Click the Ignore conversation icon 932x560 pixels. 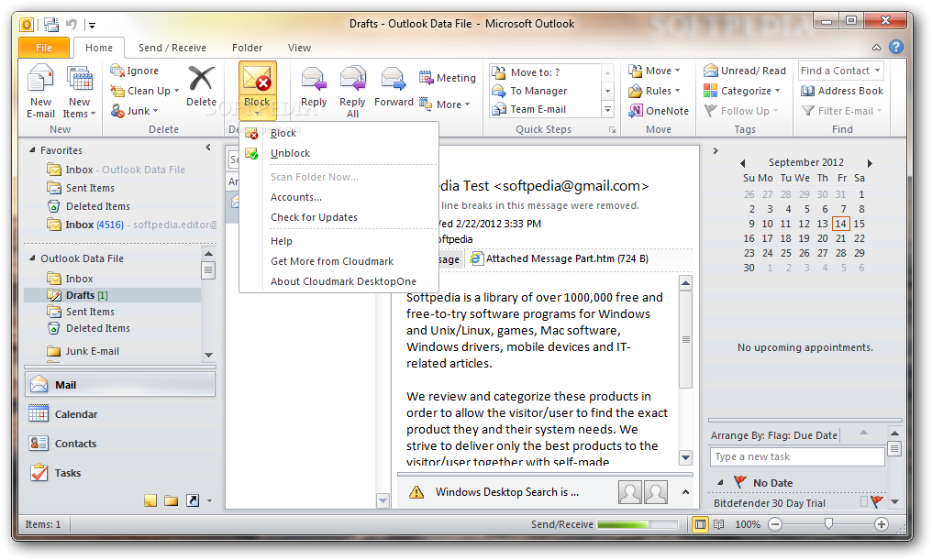(117, 70)
